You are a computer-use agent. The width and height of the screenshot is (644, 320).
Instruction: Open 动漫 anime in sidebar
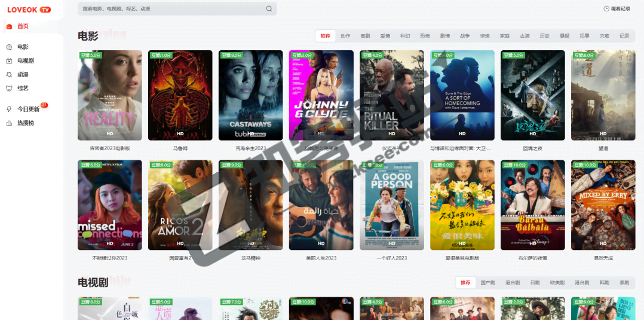tap(23, 75)
